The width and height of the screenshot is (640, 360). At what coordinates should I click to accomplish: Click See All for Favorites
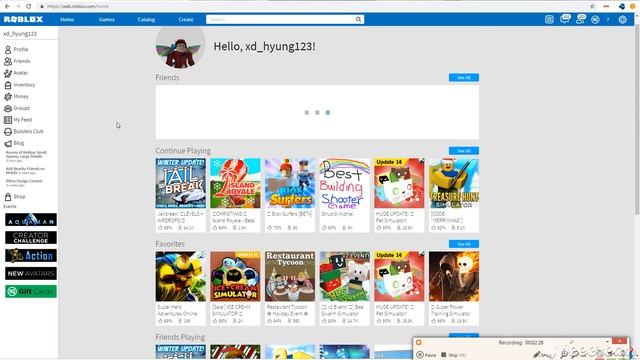[x=464, y=244]
